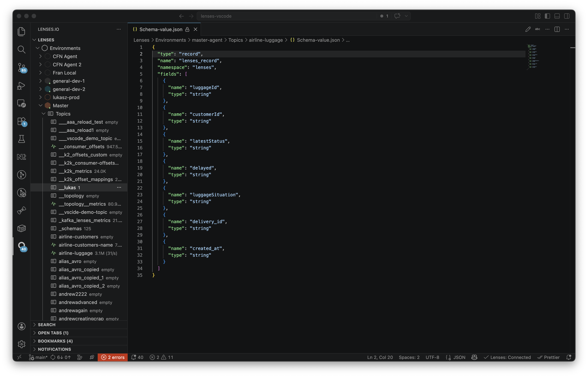
Task: Open the Extensions view with 1 badge
Action: coord(22,121)
